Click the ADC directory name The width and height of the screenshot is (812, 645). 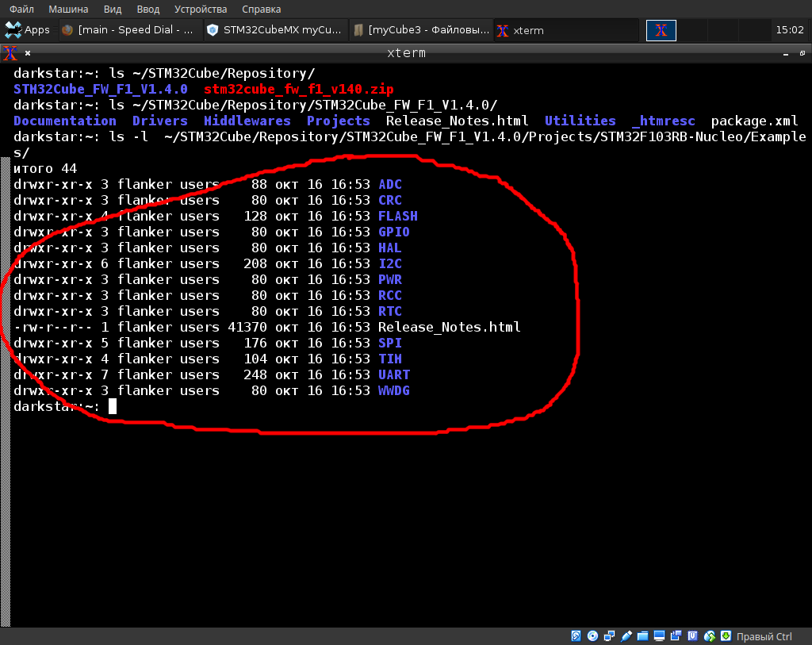pyautogui.click(x=390, y=184)
